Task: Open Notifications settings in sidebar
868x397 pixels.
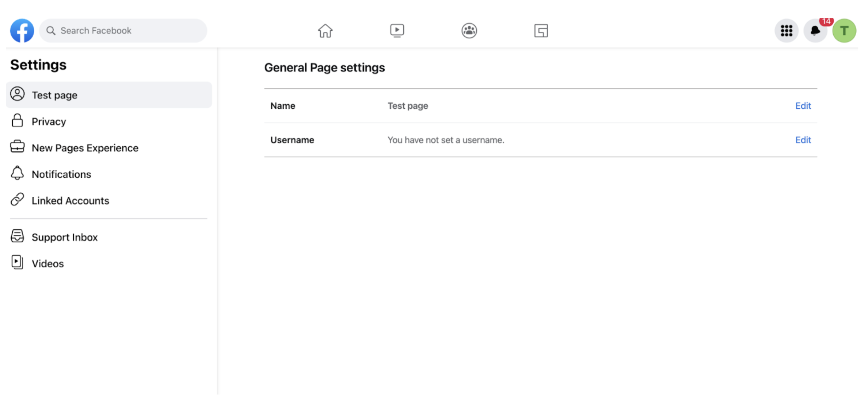Action: click(x=61, y=174)
